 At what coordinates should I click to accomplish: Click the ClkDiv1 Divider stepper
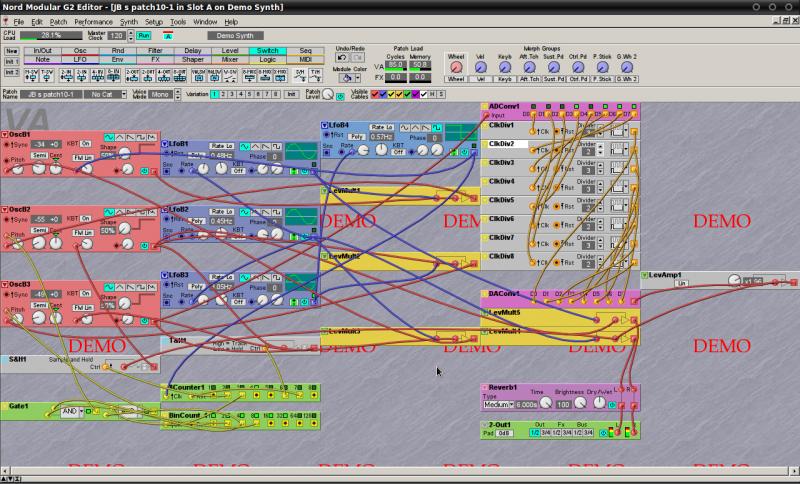[x=601, y=132]
